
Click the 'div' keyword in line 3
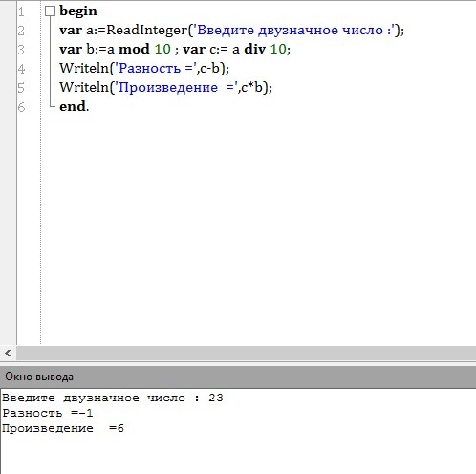tap(254, 49)
